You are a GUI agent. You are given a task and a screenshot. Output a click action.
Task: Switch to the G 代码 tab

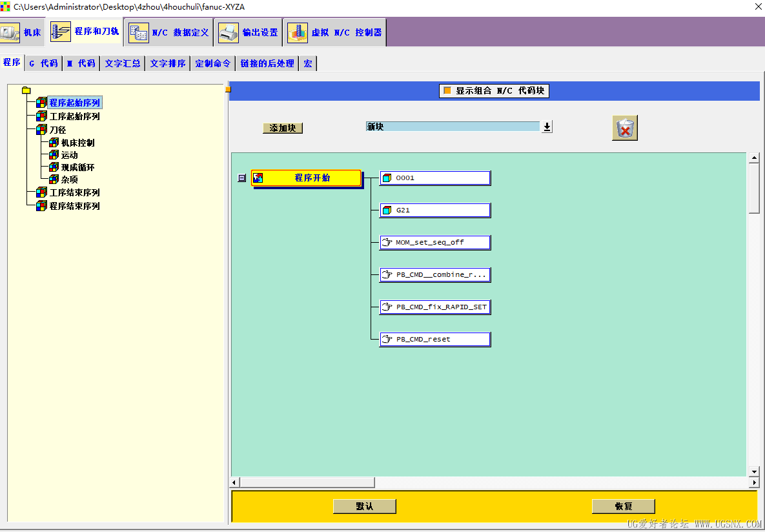tap(43, 63)
